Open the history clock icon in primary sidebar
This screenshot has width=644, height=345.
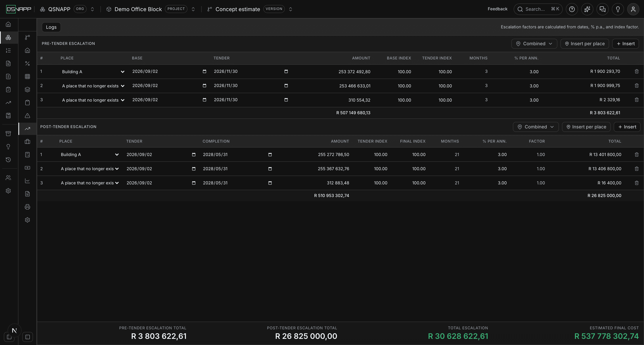[x=8, y=160]
